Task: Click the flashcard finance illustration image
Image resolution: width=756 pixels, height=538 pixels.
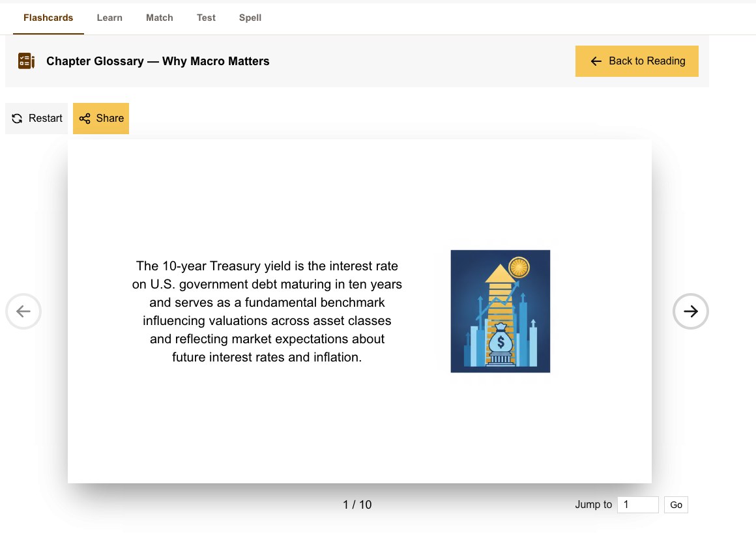Action: (x=501, y=311)
